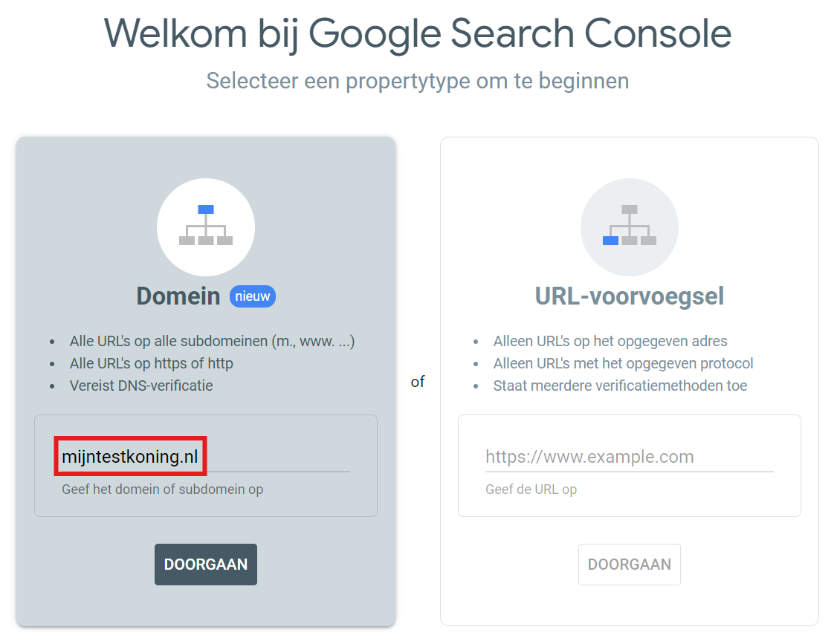The image size is (834, 644).
Task: Click 'Alle URL's op https of http' bullet
Action: point(152,364)
